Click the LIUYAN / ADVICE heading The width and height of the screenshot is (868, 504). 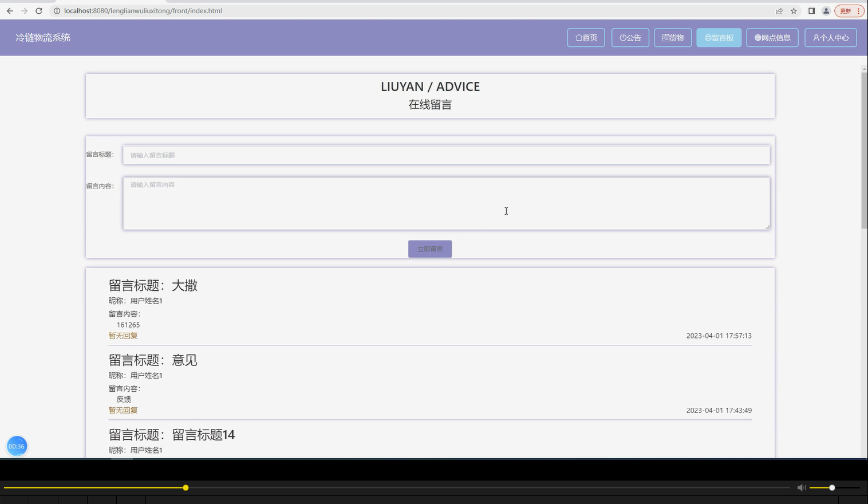pyautogui.click(x=430, y=86)
